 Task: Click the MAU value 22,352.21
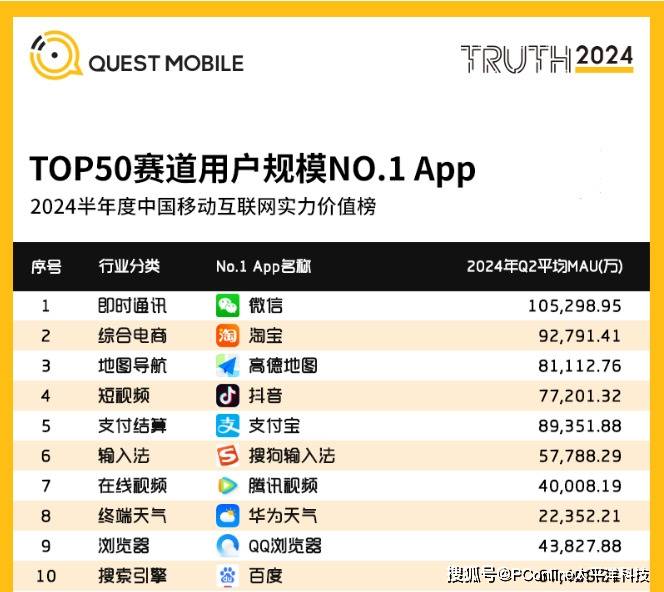pos(580,517)
